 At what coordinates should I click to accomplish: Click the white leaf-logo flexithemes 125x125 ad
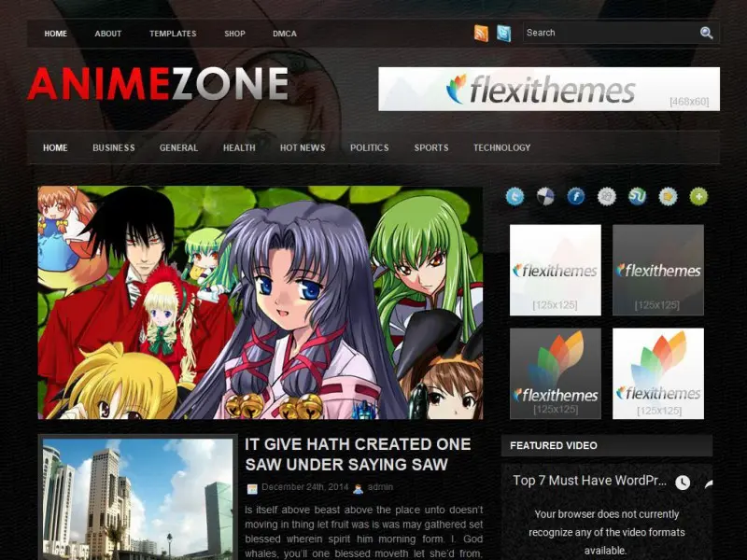tap(658, 373)
